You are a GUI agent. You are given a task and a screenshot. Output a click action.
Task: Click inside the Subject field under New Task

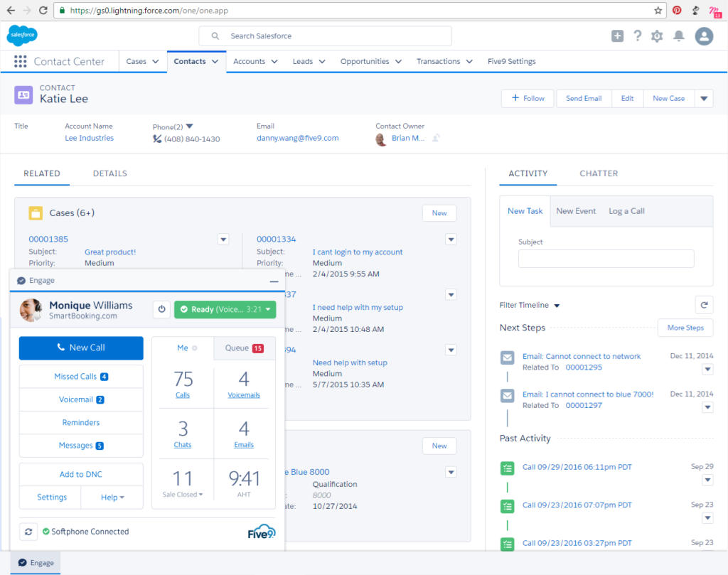tap(606, 258)
